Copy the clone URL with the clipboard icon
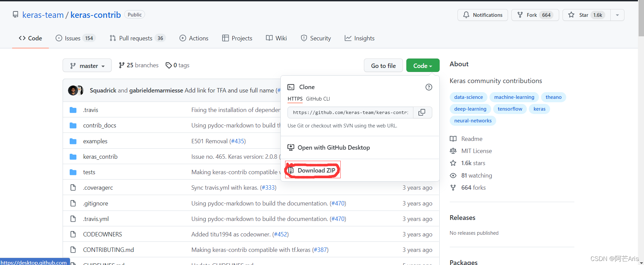Screen dimensions: 644x265 (x=422, y=113)
